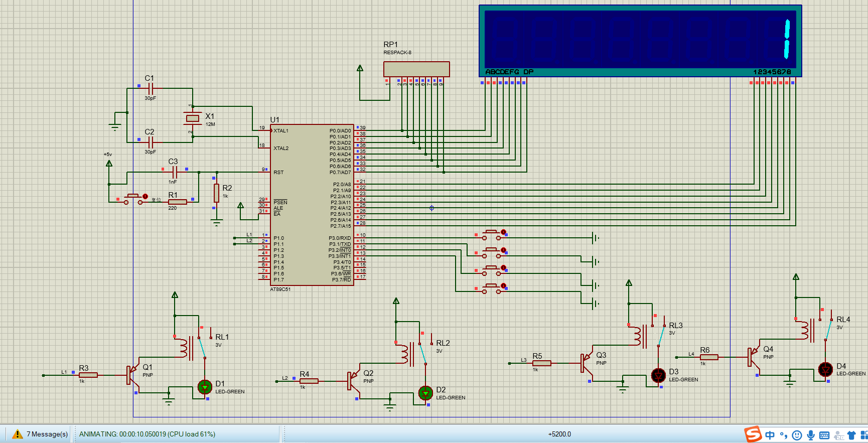868x443 pixels.
Task: Click the ground terminal below R2
Action: [x=216, y=223]
